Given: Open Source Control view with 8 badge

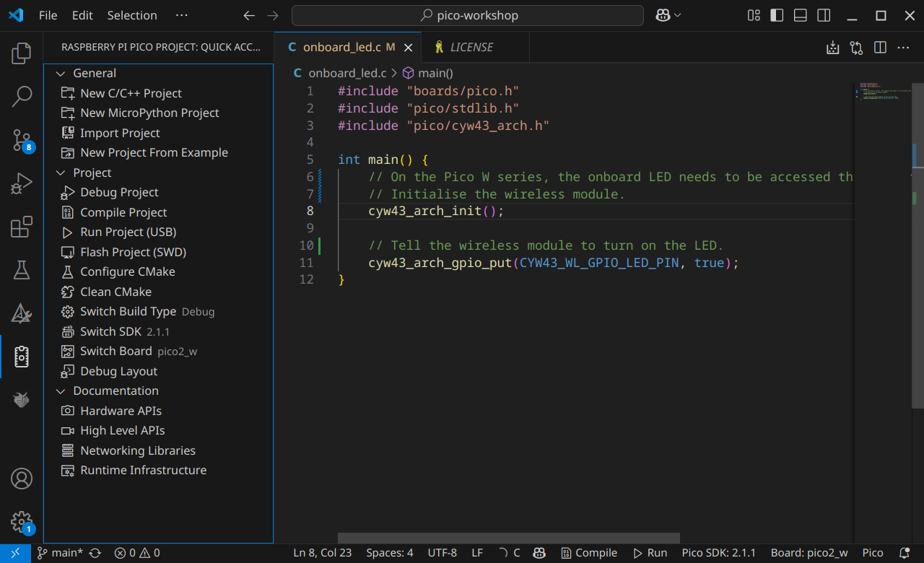Looking at the screenshot, I should coord(22,140).
